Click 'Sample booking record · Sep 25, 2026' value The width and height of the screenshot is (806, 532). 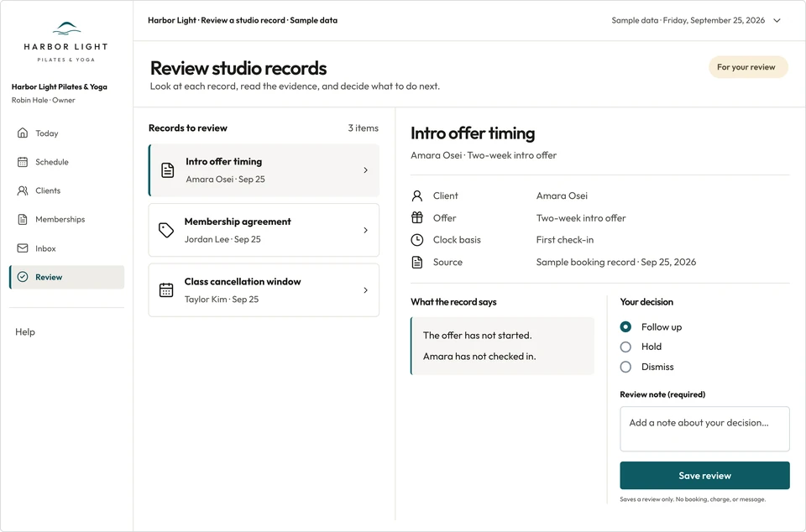[x=615, y=262]
